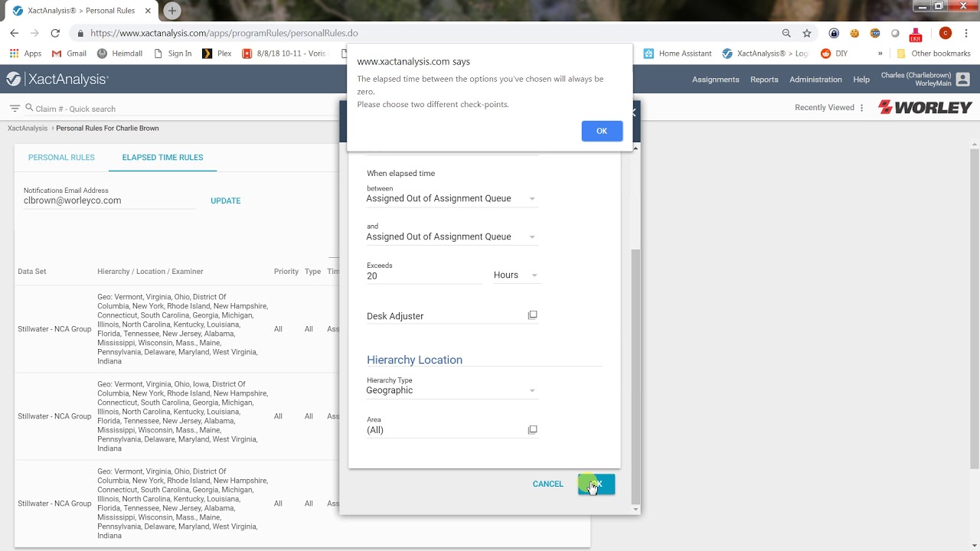Bookmark this page with the star icon
Viewport: 980px width, 551px height.
pyautogui.click(x=806, y=33)
